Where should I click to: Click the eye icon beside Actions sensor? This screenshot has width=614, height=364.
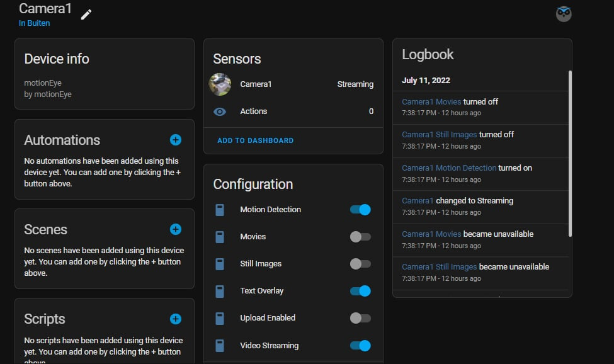[x=220, y=111]
